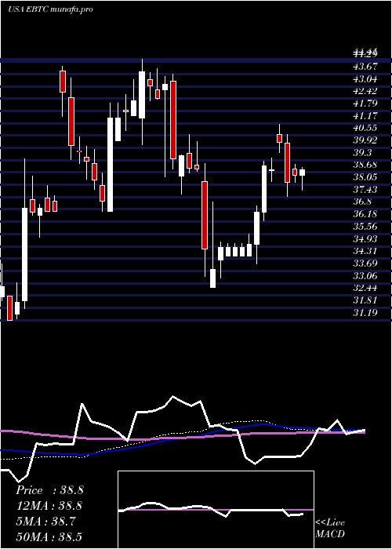Screen dimensions: 392x549
Task: Click the USA EBTC munafa.pro chart title
Action: (x=50, y=9)
